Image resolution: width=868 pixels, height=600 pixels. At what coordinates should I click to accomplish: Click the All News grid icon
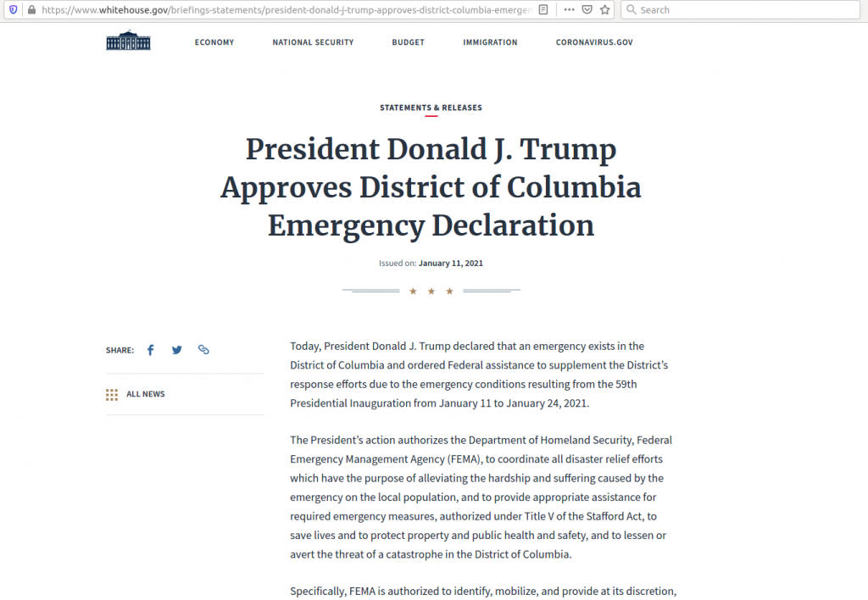coord(112,394)
